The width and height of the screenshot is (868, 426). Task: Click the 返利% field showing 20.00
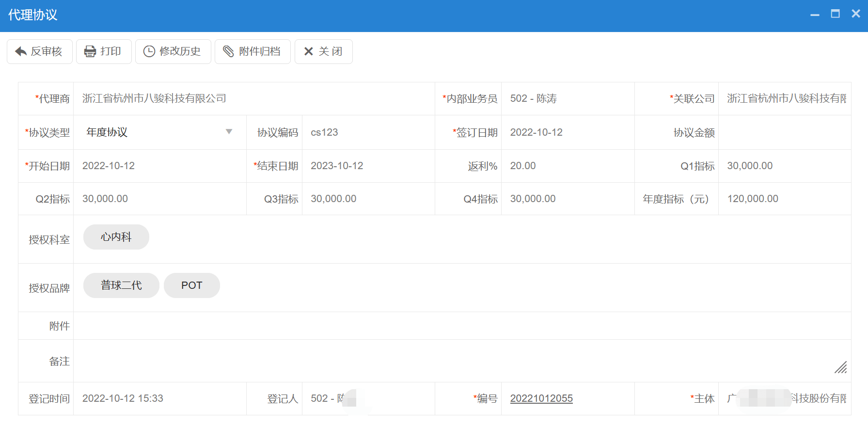[567, 166]
